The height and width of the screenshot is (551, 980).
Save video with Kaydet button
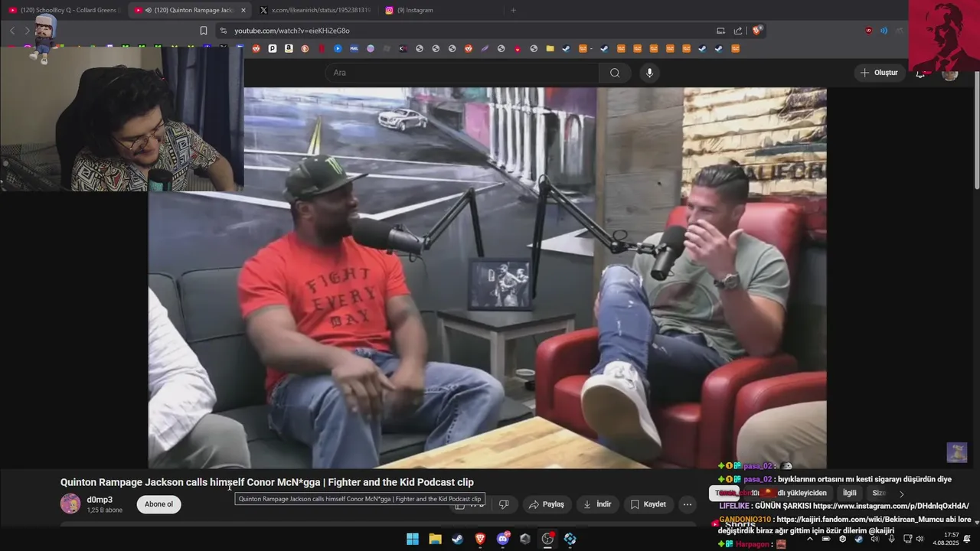pos(648,504)
